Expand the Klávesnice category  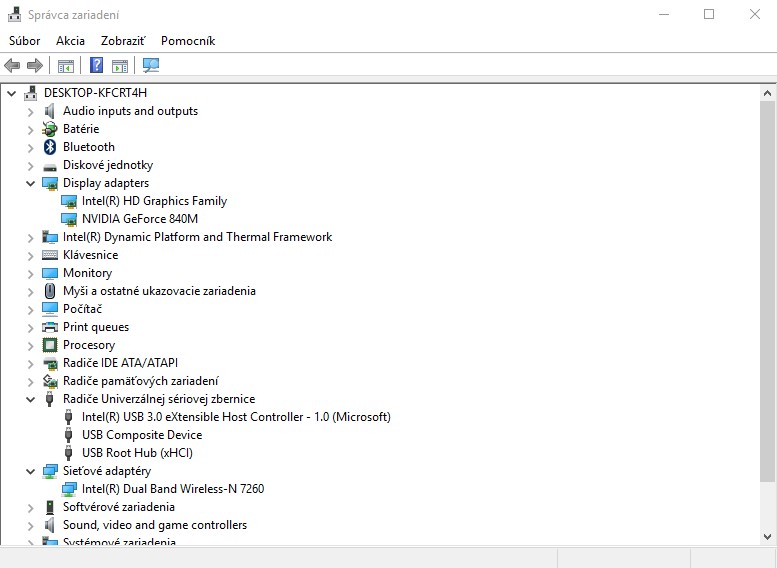tap(31, 256)
